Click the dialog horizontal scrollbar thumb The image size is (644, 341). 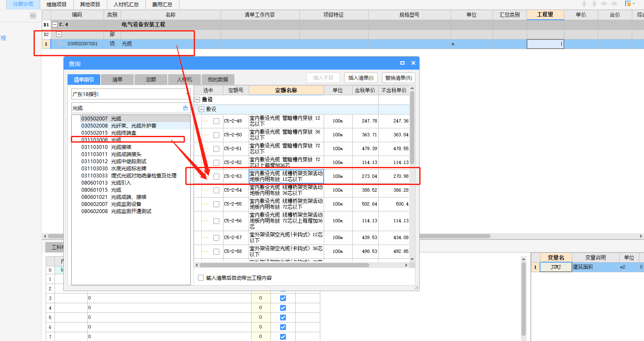pyautogui.click(x=284, y=265)
